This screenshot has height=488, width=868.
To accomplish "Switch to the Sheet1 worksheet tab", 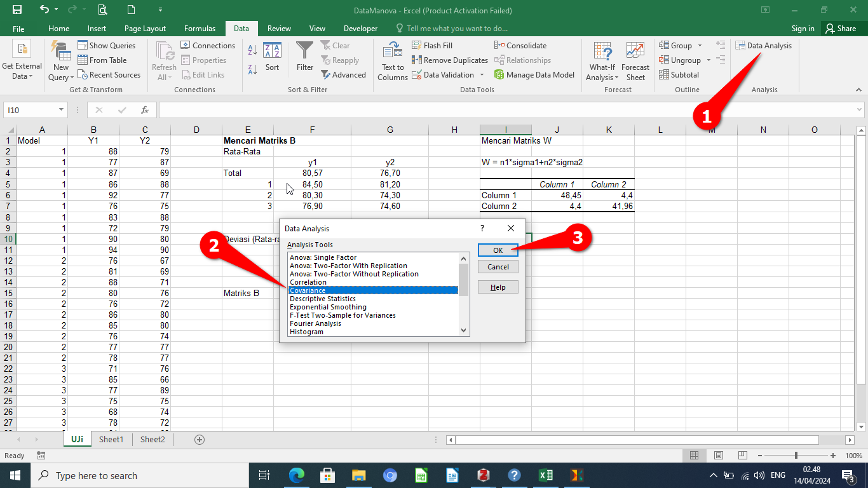I will click(111, 440).
